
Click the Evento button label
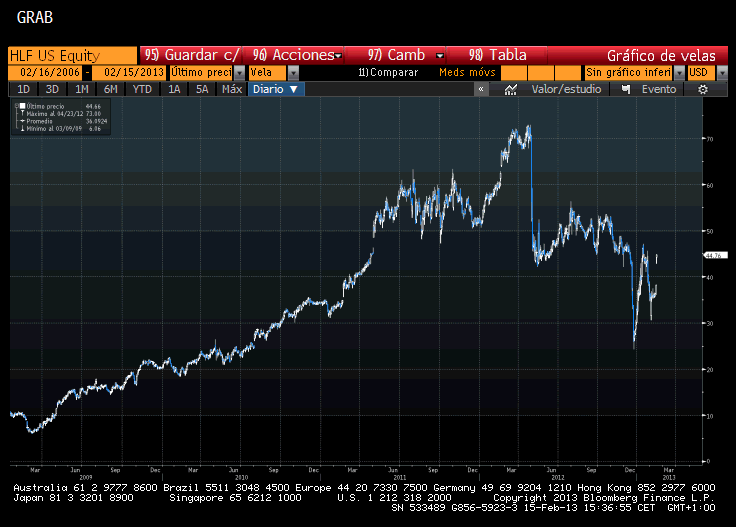[659, 89]
